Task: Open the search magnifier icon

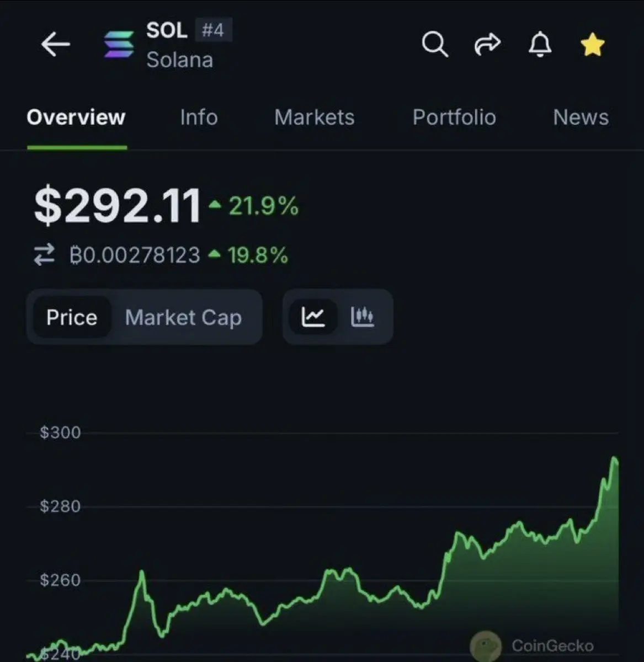Action: pos(435,44)
